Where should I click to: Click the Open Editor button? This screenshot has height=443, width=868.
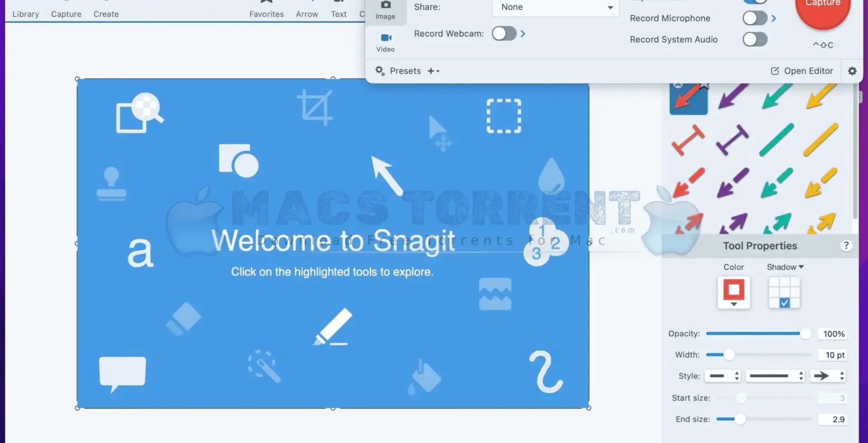pos(802,71)
